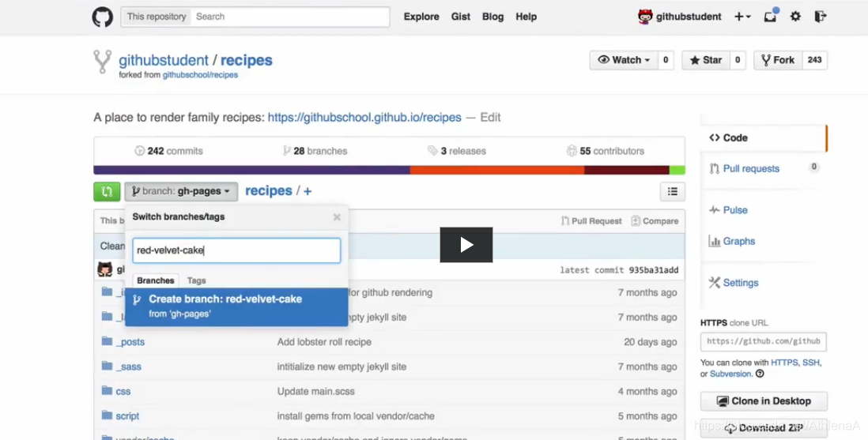Viewport: 868px width, 440px height.
Task: Click the Download ZIP button
Action: 764,428
